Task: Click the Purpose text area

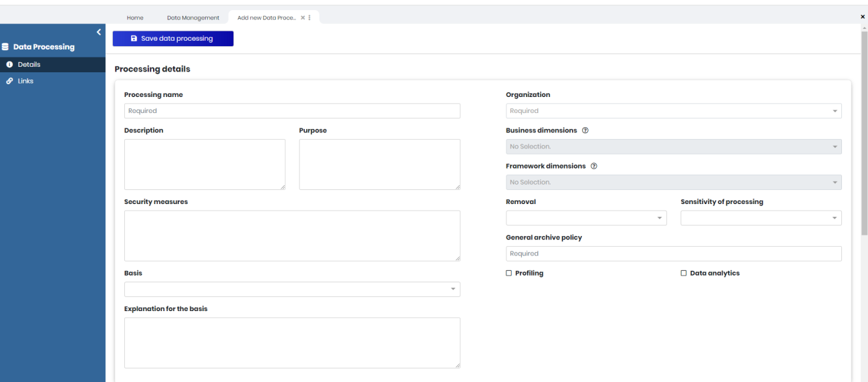Action: tap(380, 165)
